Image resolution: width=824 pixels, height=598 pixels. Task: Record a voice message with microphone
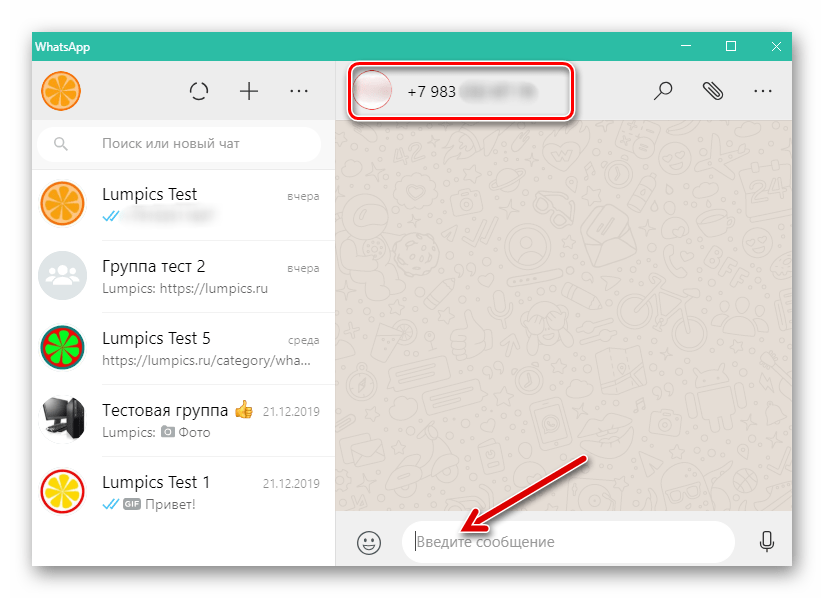click(x=767, y=541)
